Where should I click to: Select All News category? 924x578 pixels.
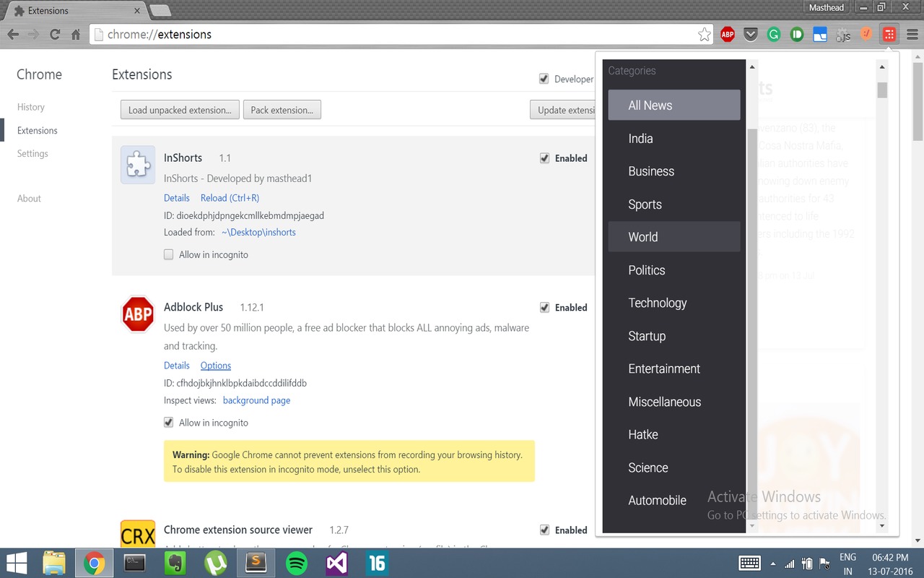coord(674,105)
